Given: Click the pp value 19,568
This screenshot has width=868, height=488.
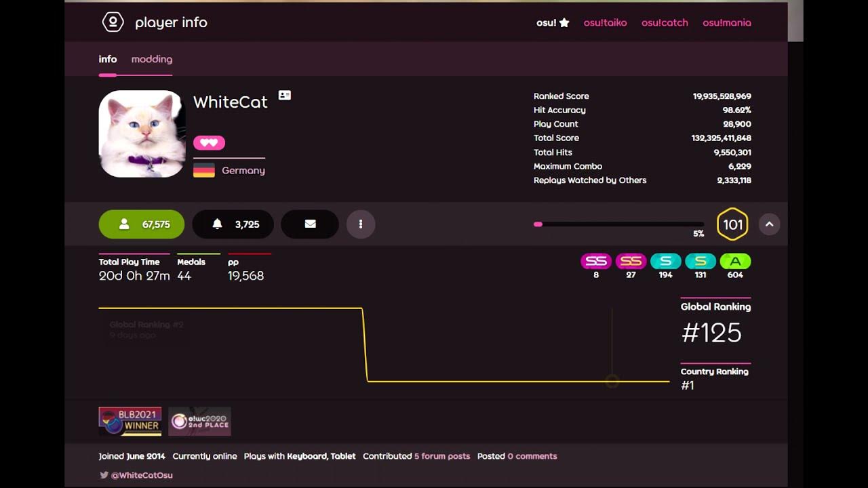Looking at the screenshot, I should point(245,276).
